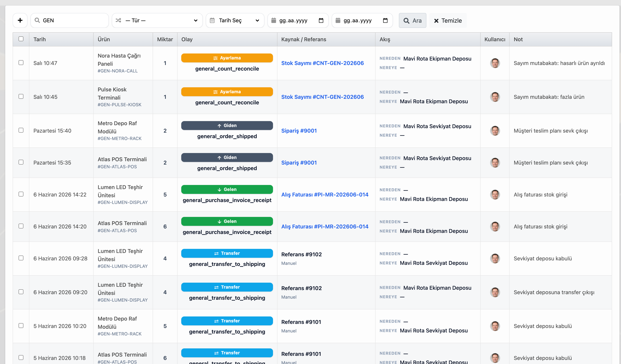Screen dimensions: 621x364
Task: Click the Giden badge in the Pazartesi 15:35 row
Action: coord(227,157)
